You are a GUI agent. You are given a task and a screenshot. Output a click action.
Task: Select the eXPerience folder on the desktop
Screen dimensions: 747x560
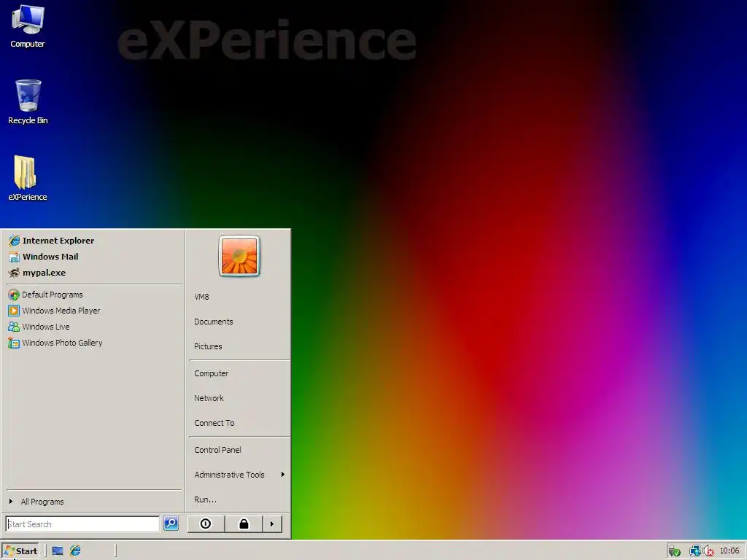pyautogui.click(x=27, y=178)
